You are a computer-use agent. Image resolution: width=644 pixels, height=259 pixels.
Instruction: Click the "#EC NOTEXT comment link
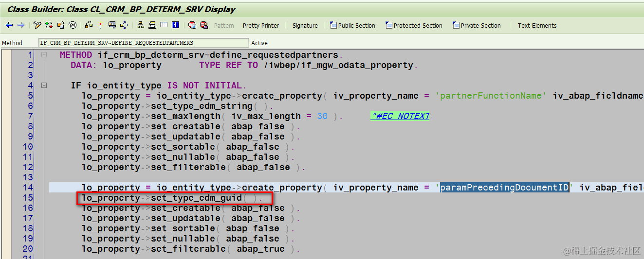click(x=400, y=116)
